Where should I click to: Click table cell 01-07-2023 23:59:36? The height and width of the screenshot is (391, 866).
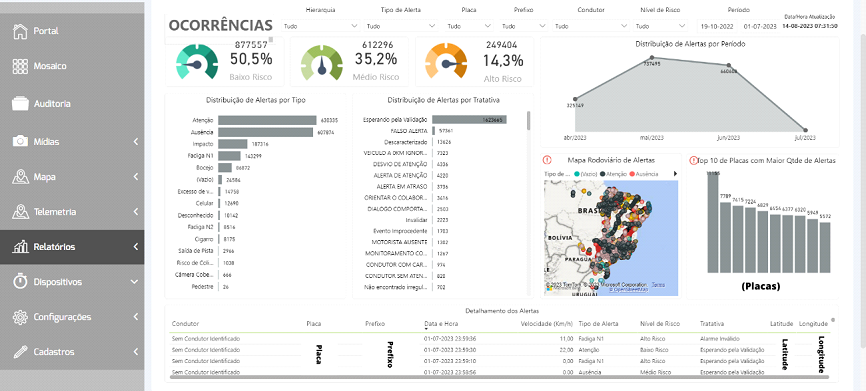pos(450,339)
